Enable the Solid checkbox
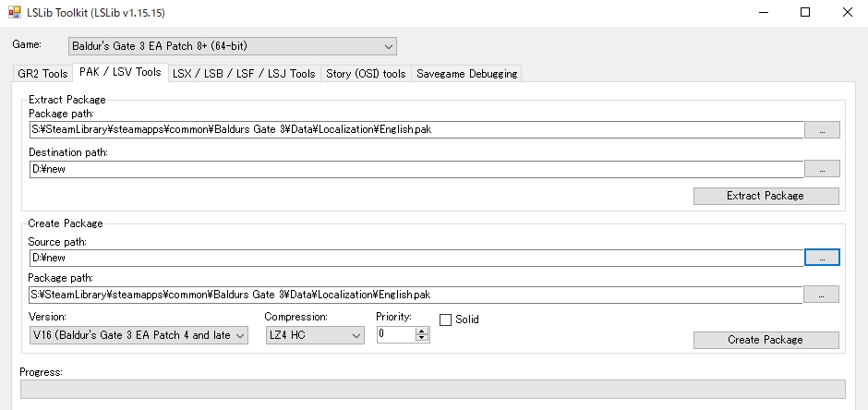This screenshot has width=868, height=410. [x=446, y=320]
